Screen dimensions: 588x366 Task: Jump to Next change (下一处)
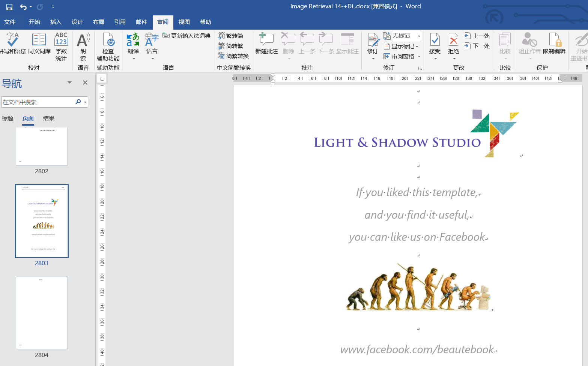point(477,46)
